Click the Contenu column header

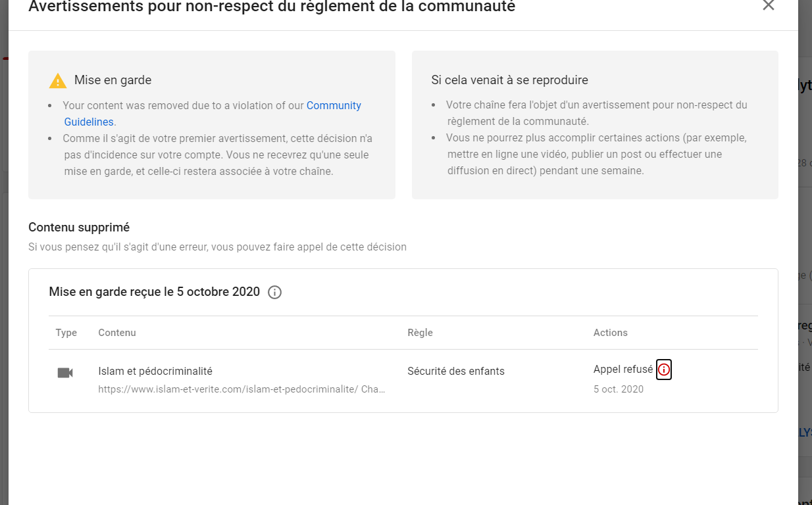click(117, 333)
